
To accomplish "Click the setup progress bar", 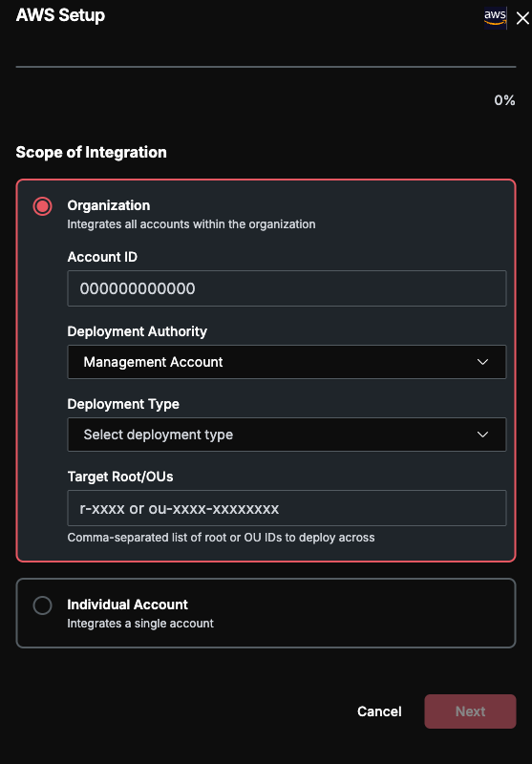I will tap(266, 66).
